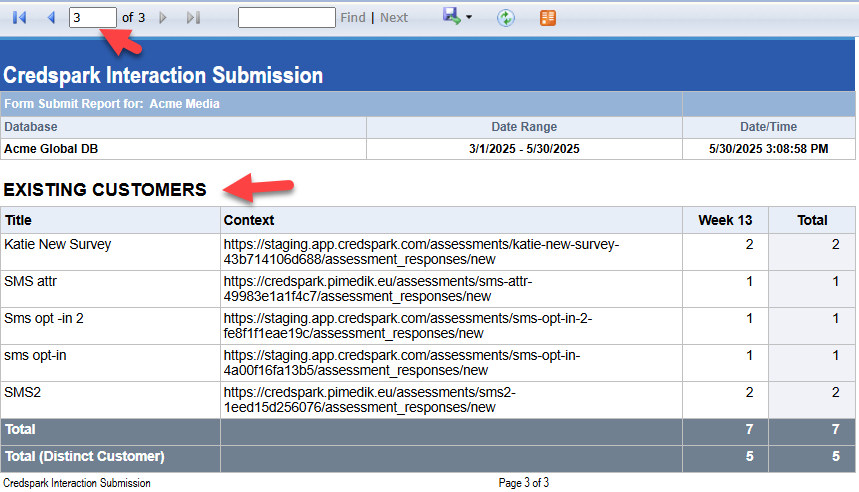
Task: Click the Week 13 column header
Action: coord(724,220)
